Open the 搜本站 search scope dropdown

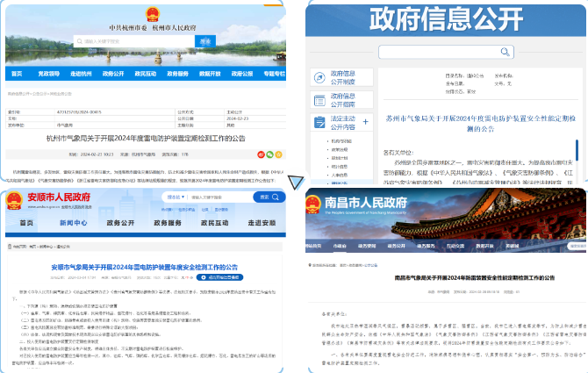pyautogui.click(x=175, y=198)
